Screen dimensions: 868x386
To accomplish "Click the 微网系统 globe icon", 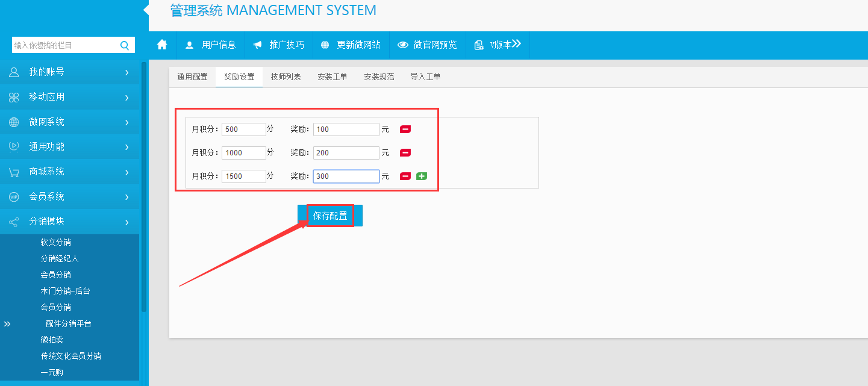I will (14, 122).
